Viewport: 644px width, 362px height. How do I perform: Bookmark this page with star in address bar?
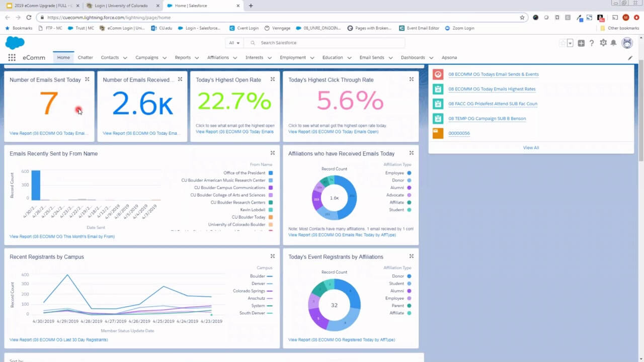(522, 17)
